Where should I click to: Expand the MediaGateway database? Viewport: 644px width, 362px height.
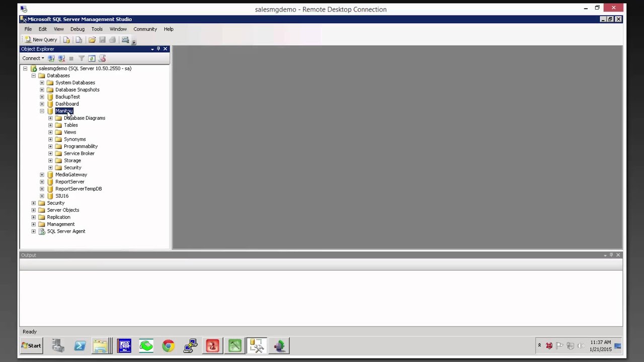[x=42, y=174]
